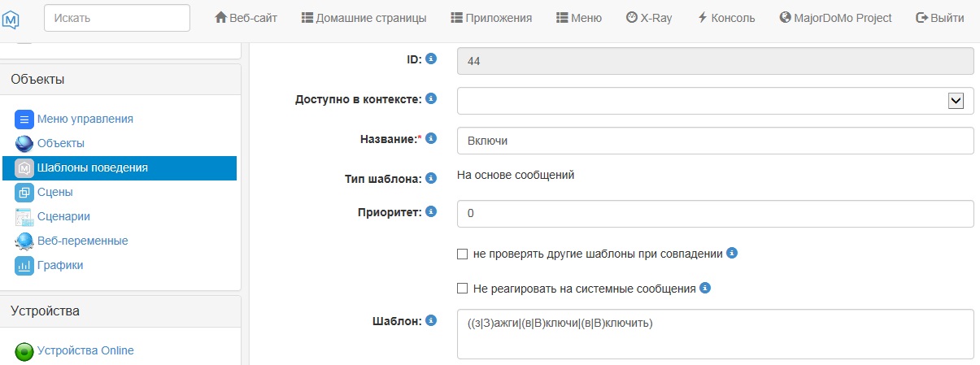Click the Веб-переменные globe icon

(x=24, y=241)
